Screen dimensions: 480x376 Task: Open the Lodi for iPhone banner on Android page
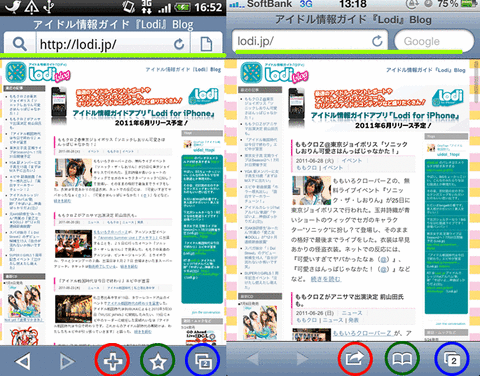(x=137, y=107)
